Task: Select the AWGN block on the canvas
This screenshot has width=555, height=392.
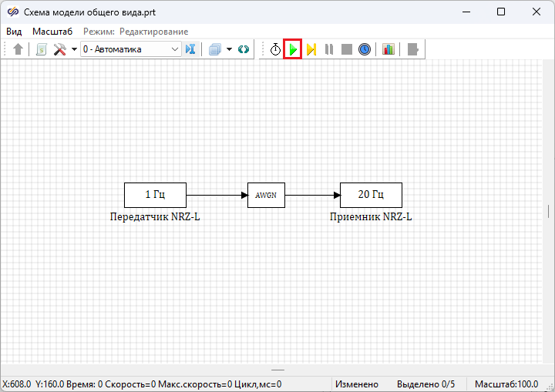Action: pos(266,196)
